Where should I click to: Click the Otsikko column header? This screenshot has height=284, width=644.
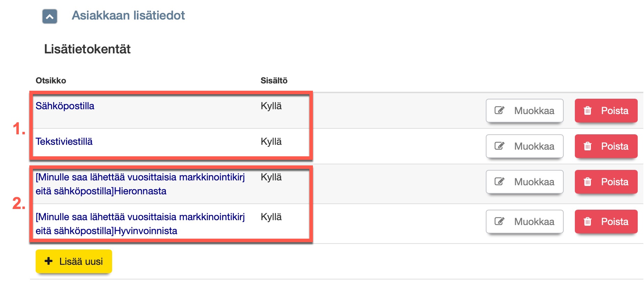click(x=51, y=81)
